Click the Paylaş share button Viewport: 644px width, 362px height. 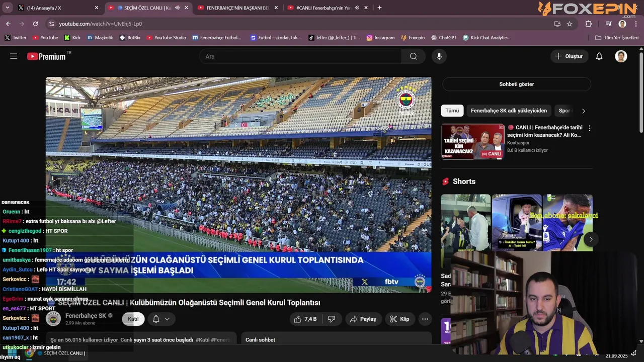tap(363, 319)
